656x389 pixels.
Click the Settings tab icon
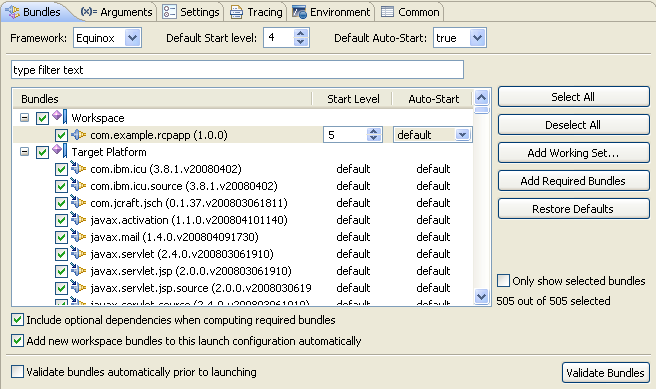click(x=169, y=12)
